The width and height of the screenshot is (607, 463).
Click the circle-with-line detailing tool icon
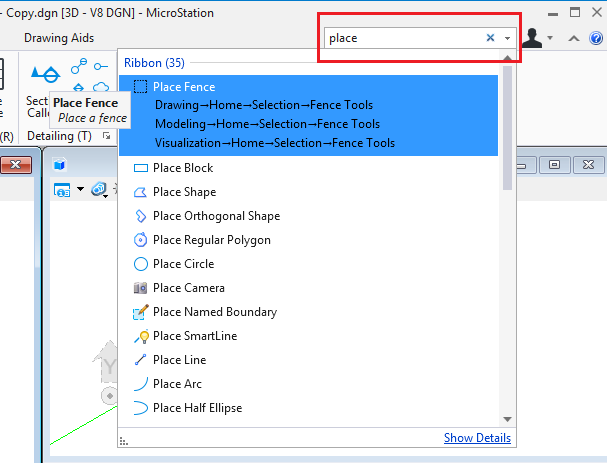pyautogui.click(x=101, y=67)
